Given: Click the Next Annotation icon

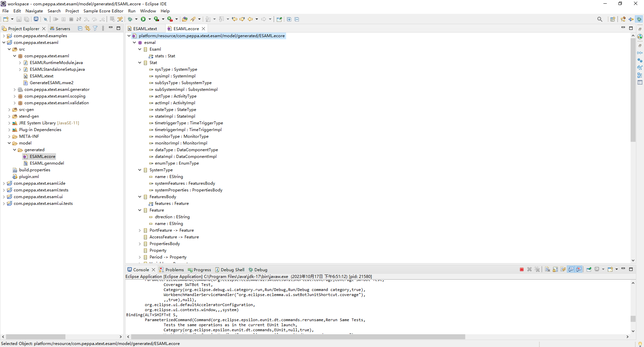Looking at the screenshot, I should (208, 19).
